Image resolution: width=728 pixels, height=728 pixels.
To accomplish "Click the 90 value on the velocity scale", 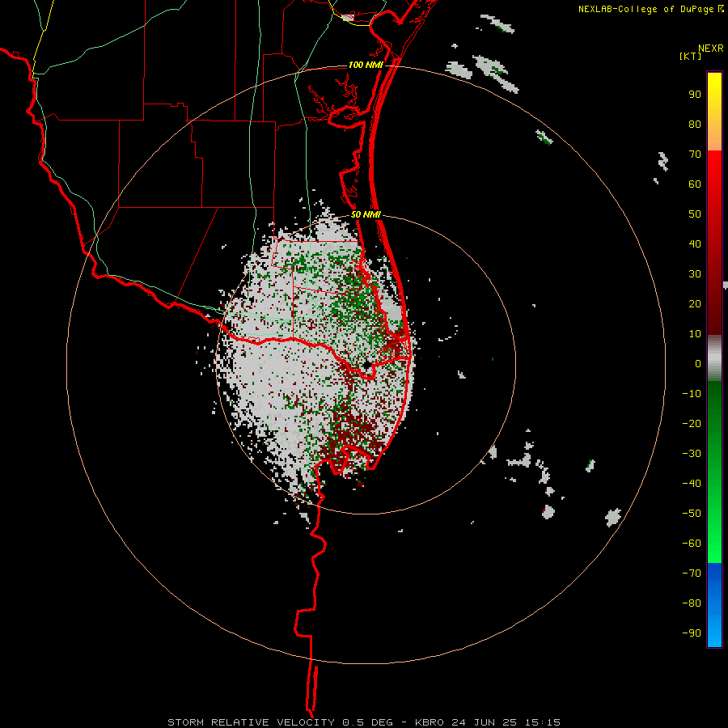I will coord(695,95).
